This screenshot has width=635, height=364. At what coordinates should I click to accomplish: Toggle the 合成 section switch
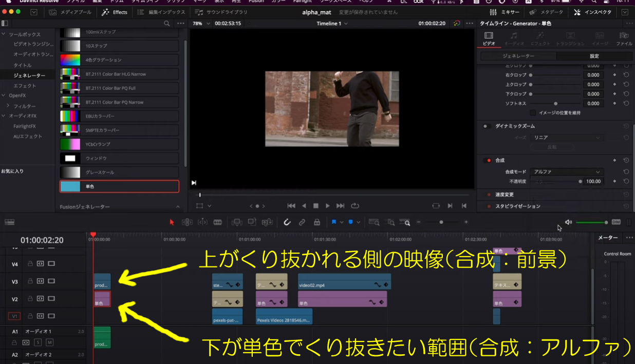coord(487,160)
